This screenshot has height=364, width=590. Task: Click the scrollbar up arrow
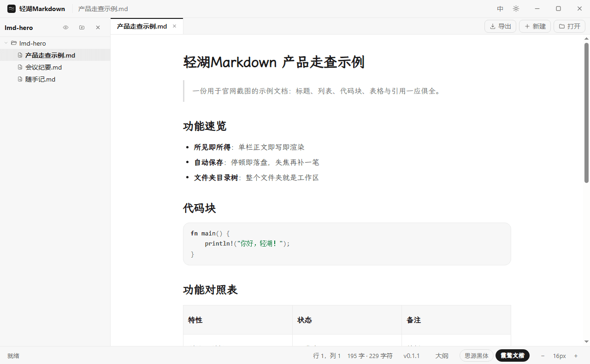[586, 38]
